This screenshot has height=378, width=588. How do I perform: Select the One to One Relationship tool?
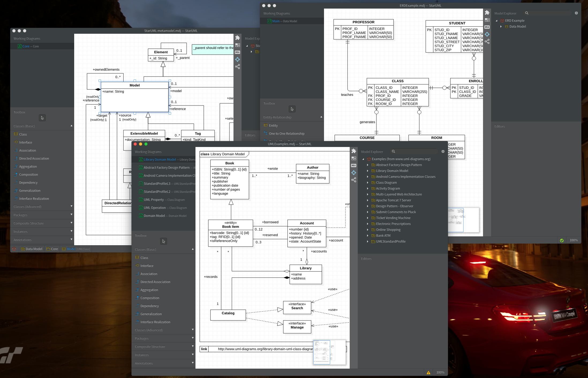[x=287, y=133]
